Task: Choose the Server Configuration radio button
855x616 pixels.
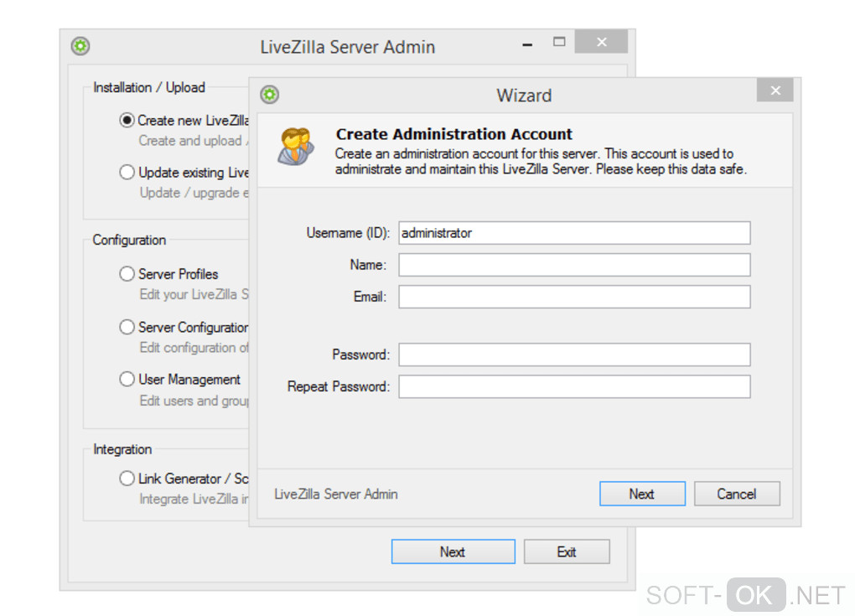Action: click(127, 327)
